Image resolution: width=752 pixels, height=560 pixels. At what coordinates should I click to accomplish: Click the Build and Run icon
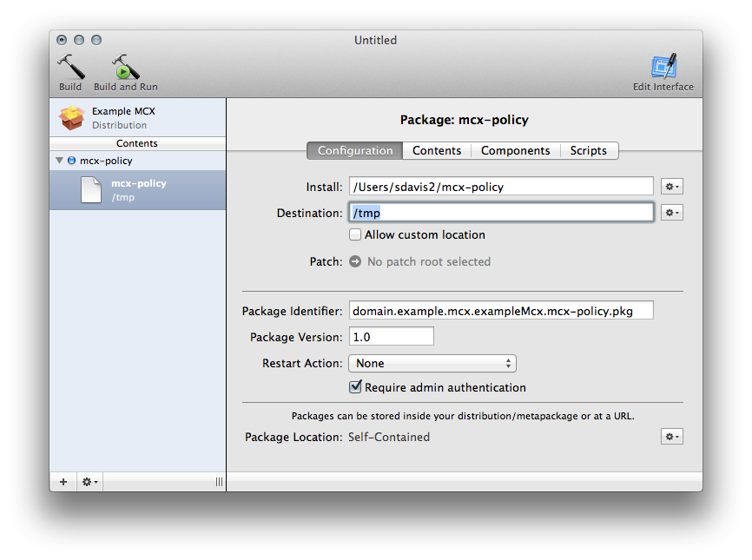pyautogui.click(x=125, y=67)
